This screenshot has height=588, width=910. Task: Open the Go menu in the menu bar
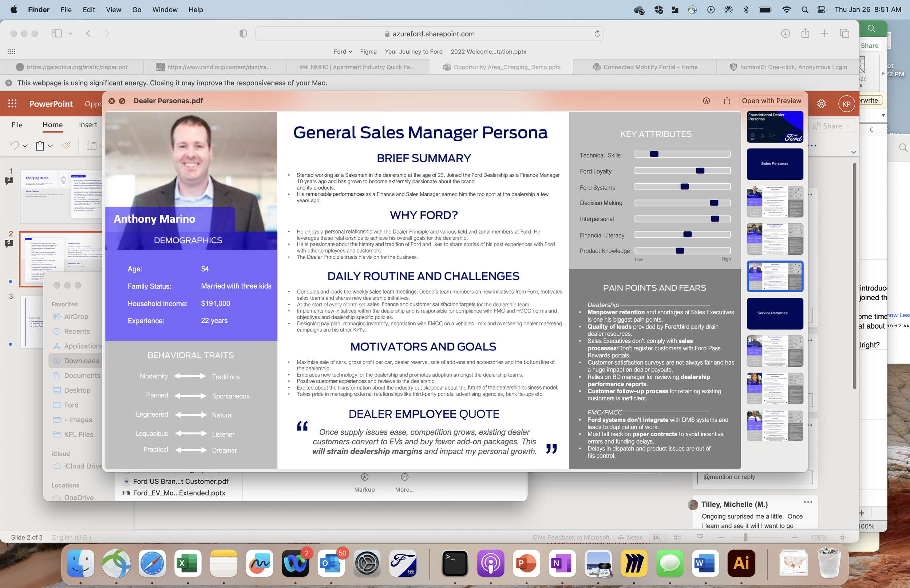(137, 10)
